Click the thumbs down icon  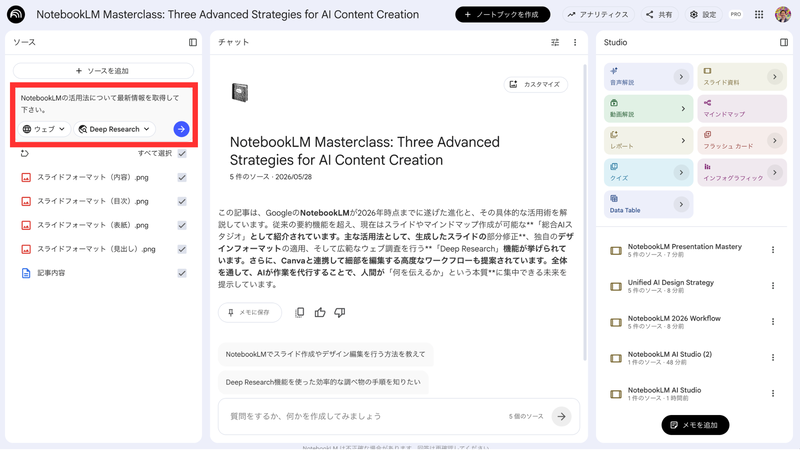pos(340,312)
